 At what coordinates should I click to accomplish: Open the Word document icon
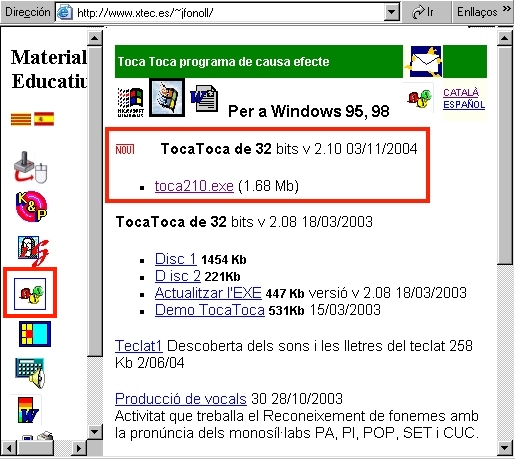coord(204,99)
